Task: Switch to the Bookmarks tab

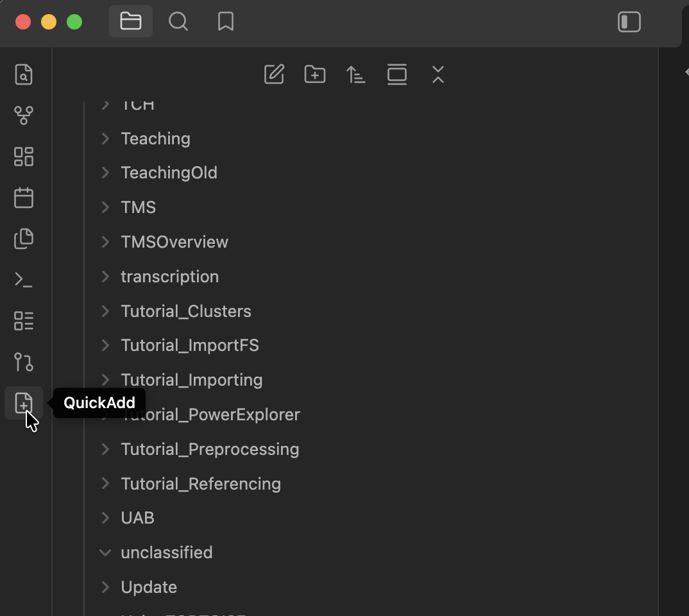Action: coord(226,22)
